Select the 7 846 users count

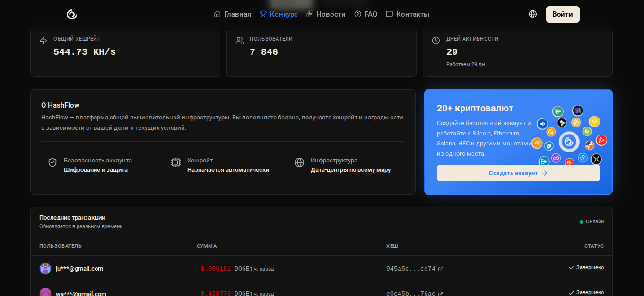coord(264,52)
